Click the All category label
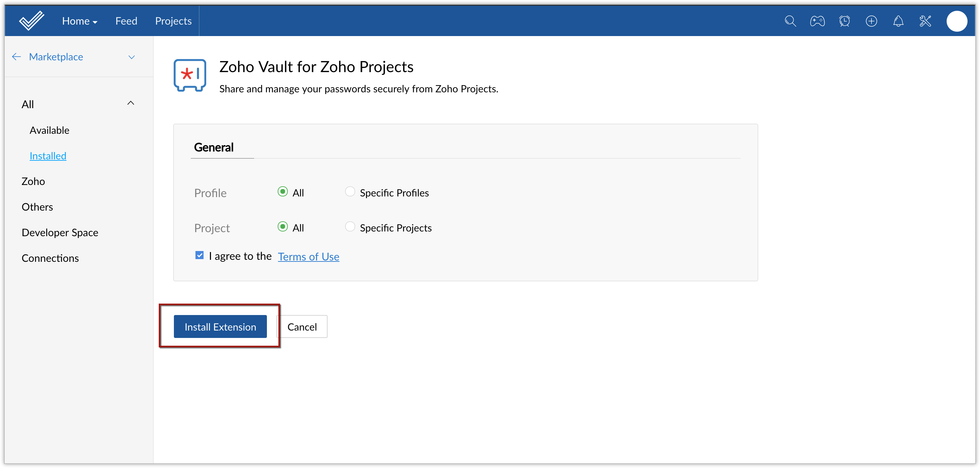The image size is (980, 468). point(28,104)
